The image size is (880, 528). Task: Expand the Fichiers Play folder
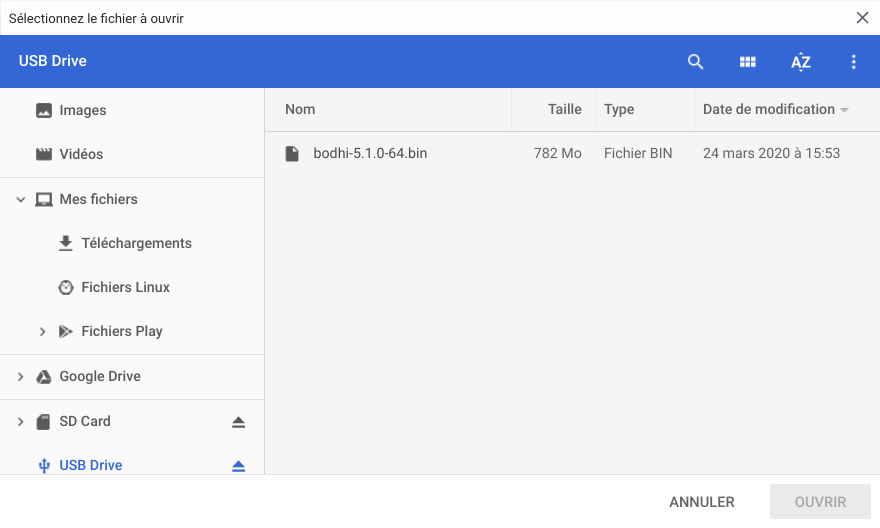pyautogui.click(x=43, y=332)
